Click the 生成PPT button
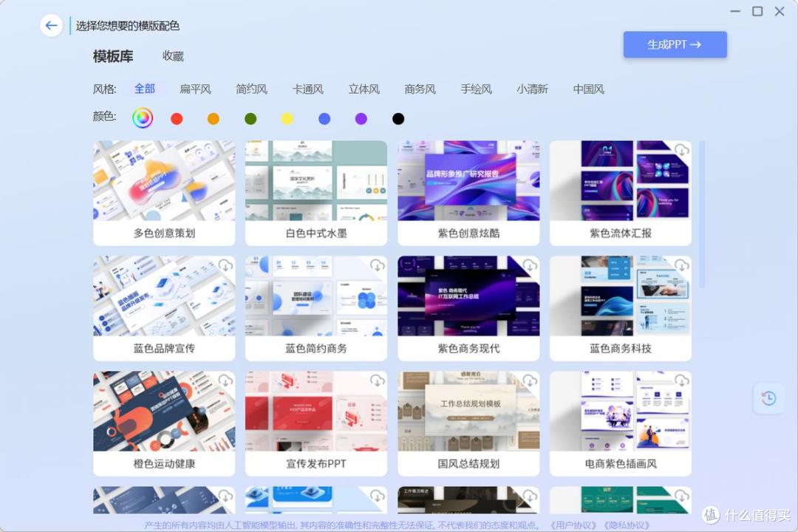Viewport: 798px width, 532px height. (675, 45)
